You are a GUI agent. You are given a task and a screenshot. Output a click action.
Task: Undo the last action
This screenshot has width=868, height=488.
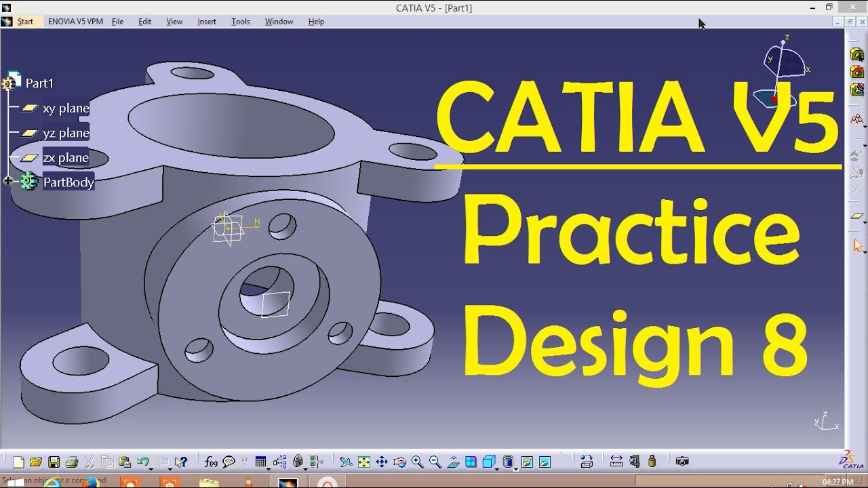(142, 462)
